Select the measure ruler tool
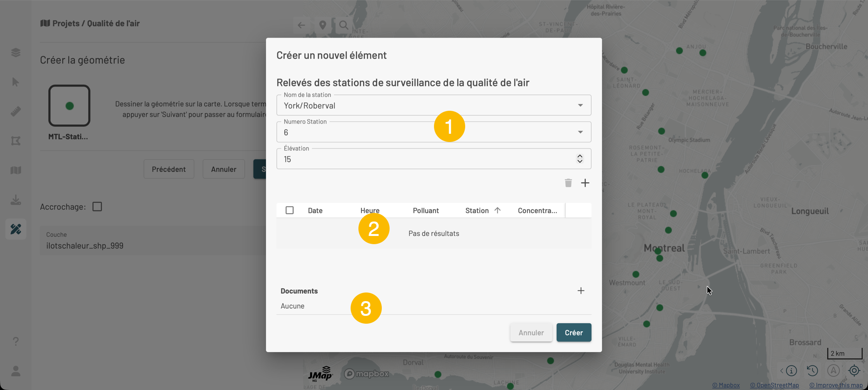868x390 pixels. pos(16,112)
